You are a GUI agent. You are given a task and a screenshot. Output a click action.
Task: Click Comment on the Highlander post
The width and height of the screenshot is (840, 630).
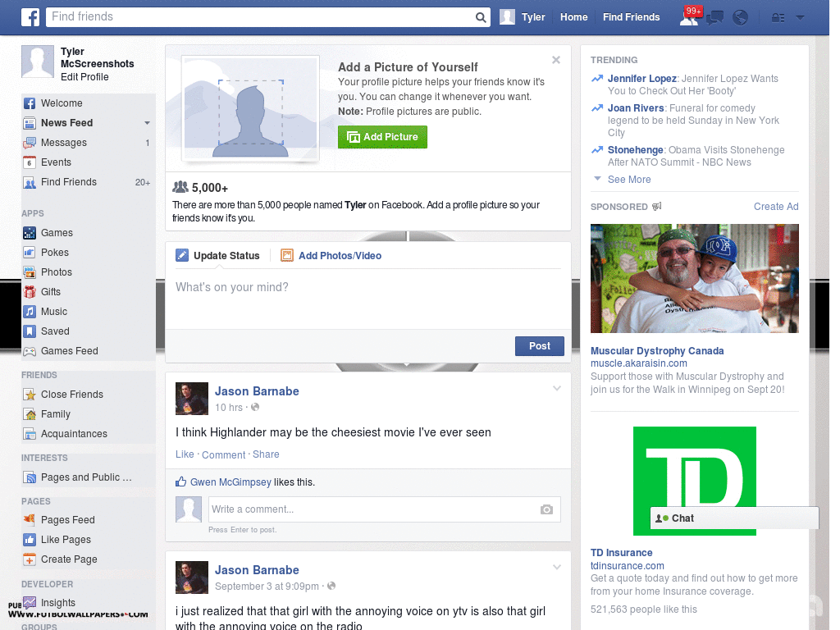coord(223,454)
